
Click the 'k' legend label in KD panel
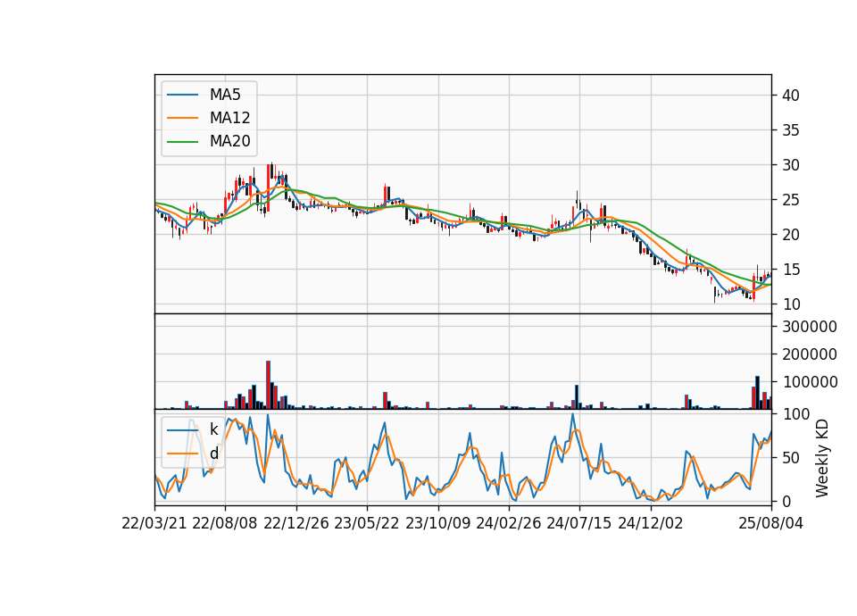213,429
